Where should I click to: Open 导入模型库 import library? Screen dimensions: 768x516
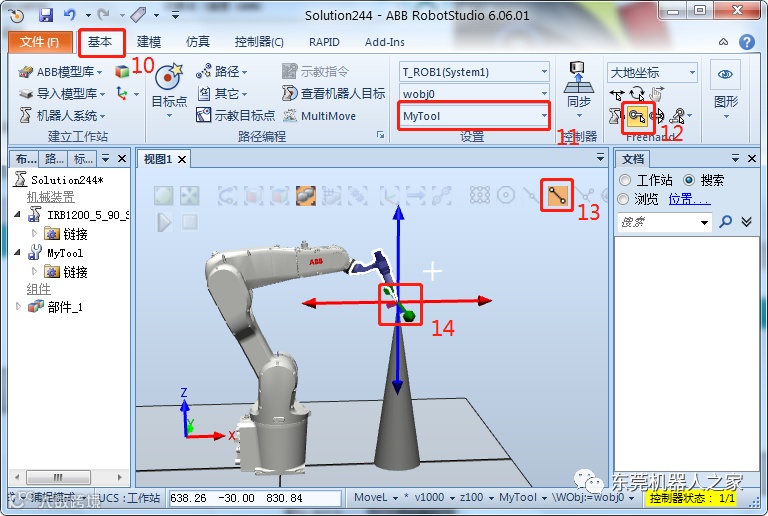point(62,93)
